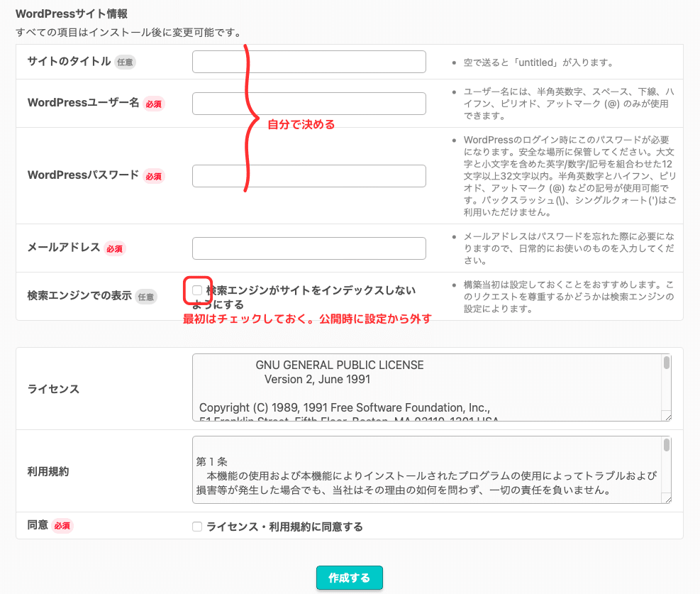Screen dimensions: 700x594
Task: Click the 任意 badge beside サイトのタイトル
Action: coord(125,62)
